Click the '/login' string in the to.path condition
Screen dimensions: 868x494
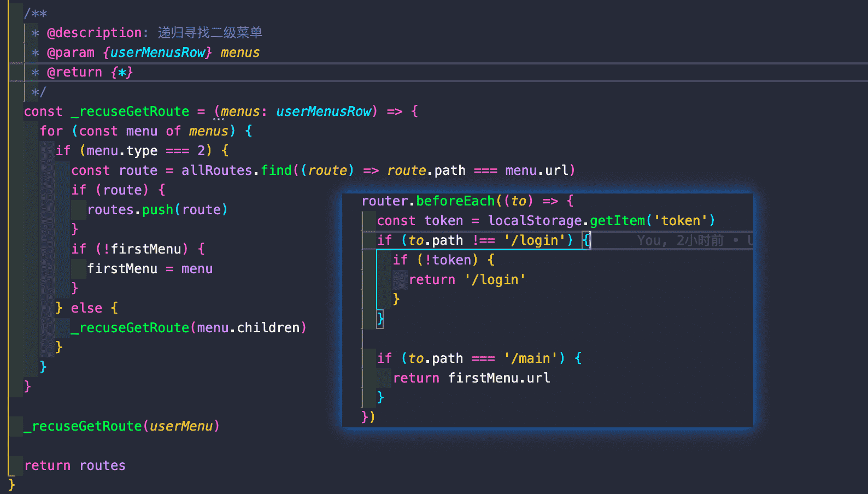coord(535,240)
